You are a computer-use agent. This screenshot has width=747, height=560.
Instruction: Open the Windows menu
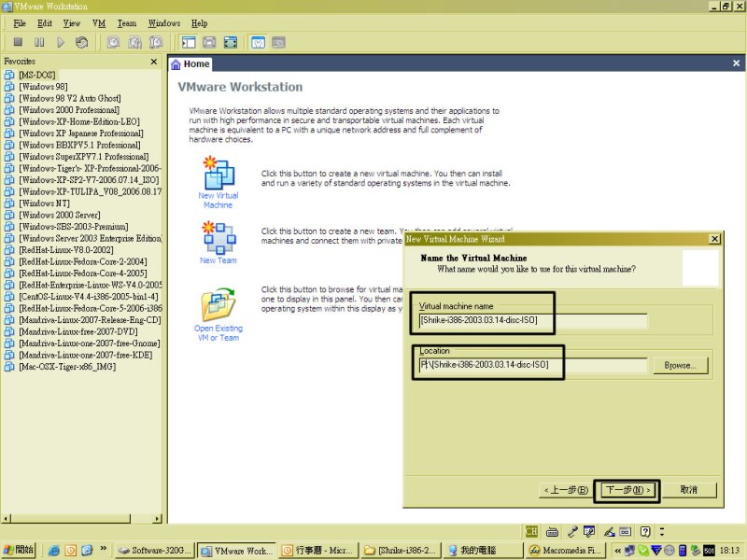coord(164,23)
